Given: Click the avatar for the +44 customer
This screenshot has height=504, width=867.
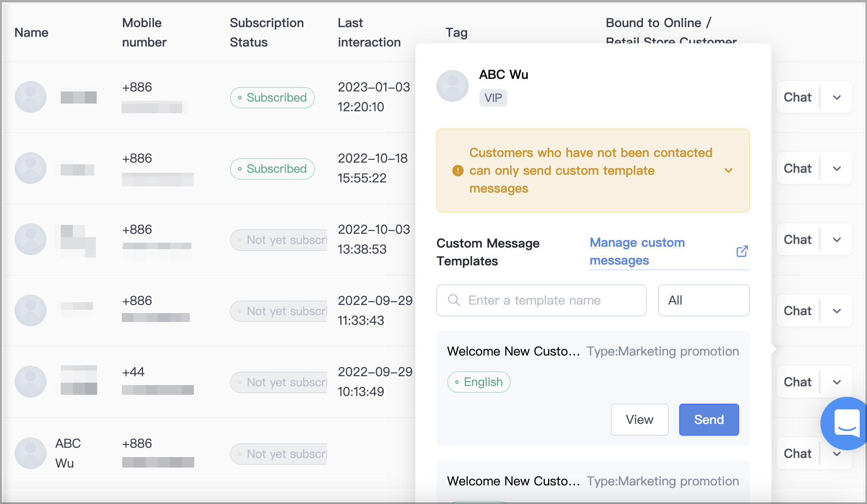Looking at the screenshot, I should (x=30, y=382).
